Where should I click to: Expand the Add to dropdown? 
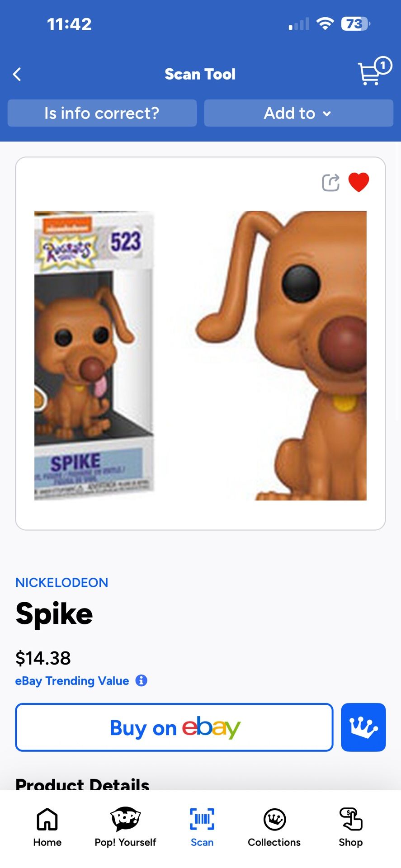tap(298, 113)
